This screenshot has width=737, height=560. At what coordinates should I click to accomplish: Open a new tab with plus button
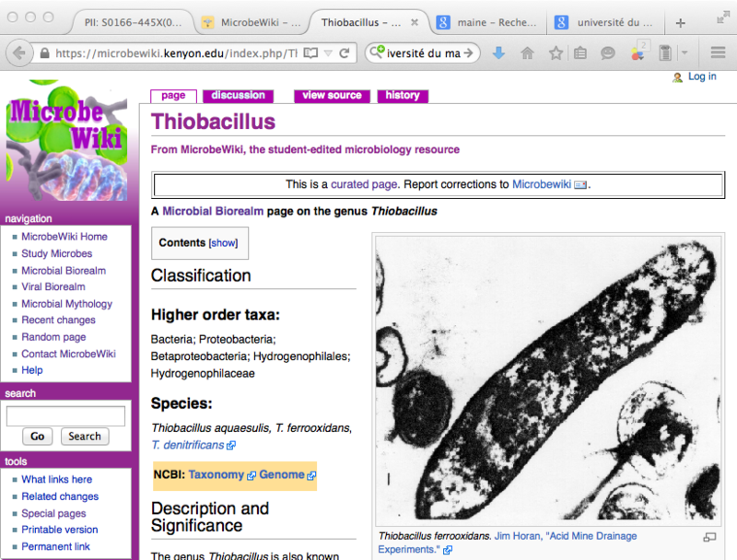click(680, 22)
